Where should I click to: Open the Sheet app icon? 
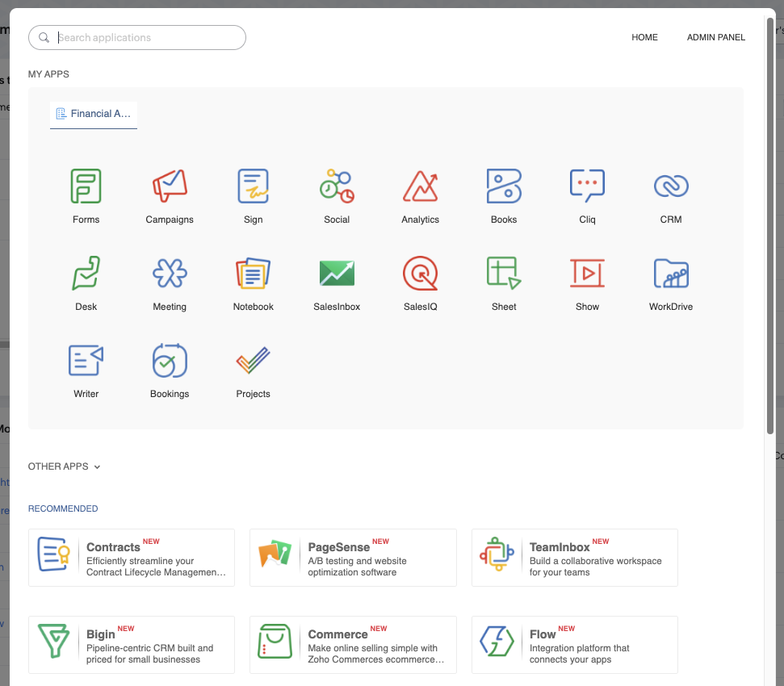point(504,274)
